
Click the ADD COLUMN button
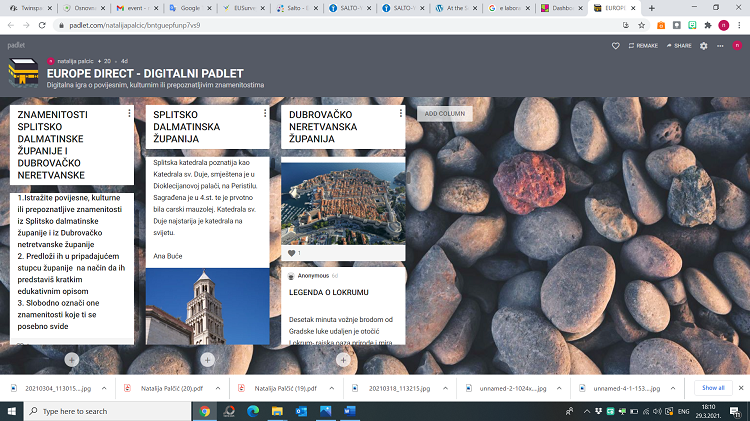tap(444, 114)
